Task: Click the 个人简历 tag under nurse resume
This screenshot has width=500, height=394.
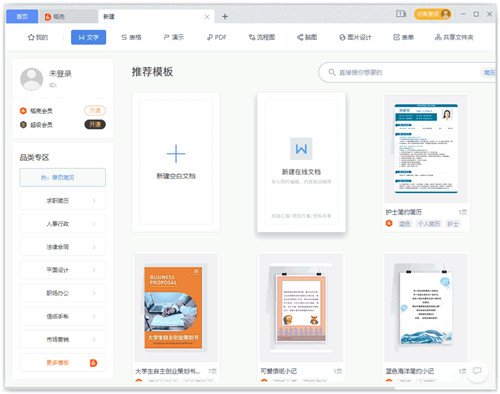Action: [429, 224]
